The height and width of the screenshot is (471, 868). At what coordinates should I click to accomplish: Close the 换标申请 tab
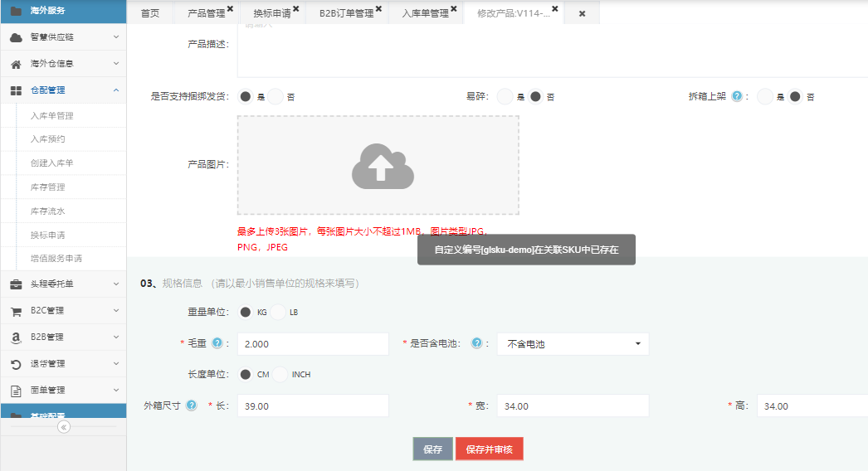(296, 8)
